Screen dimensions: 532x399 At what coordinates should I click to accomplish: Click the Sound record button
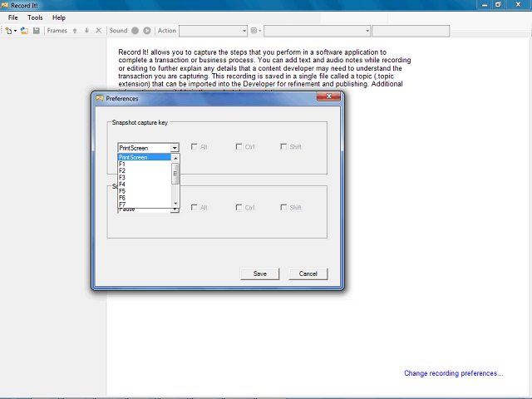135,31
